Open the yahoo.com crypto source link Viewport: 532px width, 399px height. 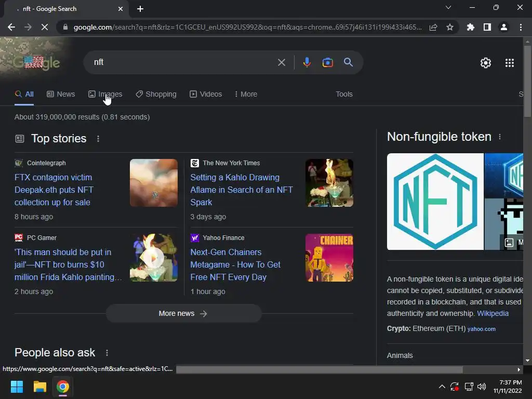tap(482, 329)
